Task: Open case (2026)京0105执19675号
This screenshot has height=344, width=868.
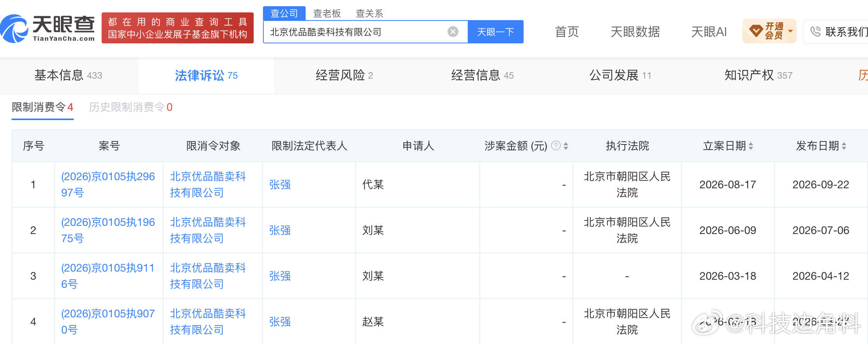Action: pos(108,230)
